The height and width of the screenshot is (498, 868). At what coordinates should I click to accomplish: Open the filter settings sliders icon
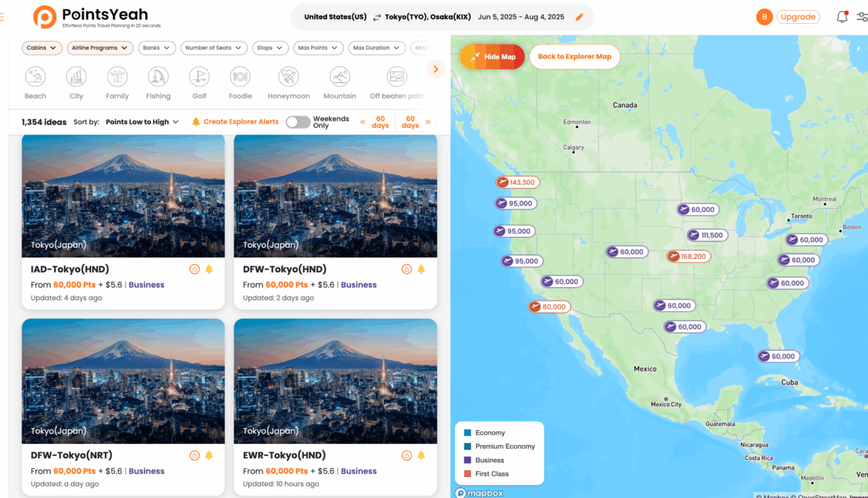pyautogui.click(x=864, y=16)
